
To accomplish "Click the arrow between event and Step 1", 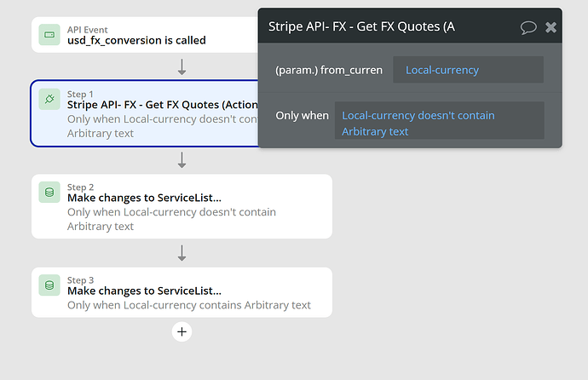I will 182,66.
